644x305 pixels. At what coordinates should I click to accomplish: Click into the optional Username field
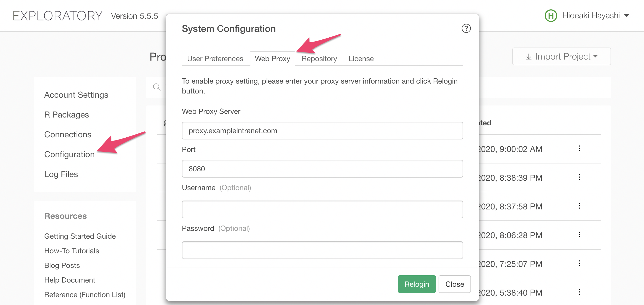[322, 209]
